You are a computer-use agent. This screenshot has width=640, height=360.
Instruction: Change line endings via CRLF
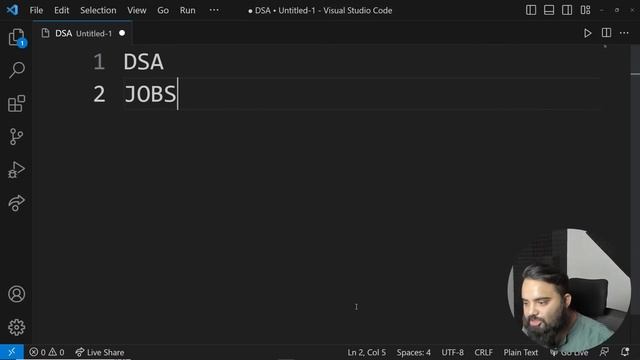click(483, 352)
